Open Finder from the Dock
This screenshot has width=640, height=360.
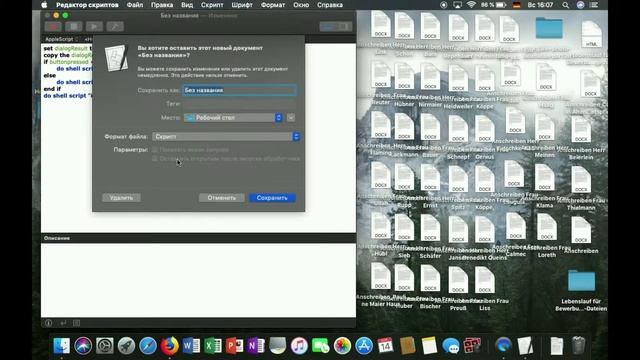point(62,346)
